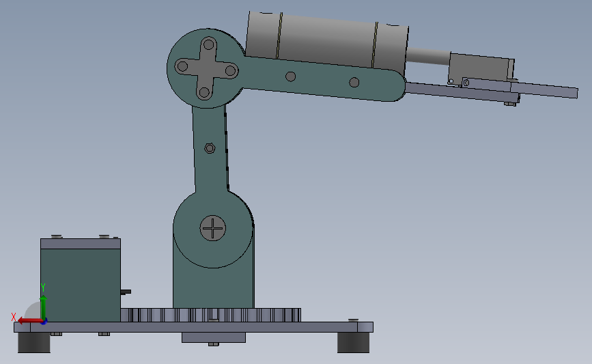Screen dimensions: 592x364
Task: Select the pedestal column below the lower joint
Action: [x=214, y=287]
